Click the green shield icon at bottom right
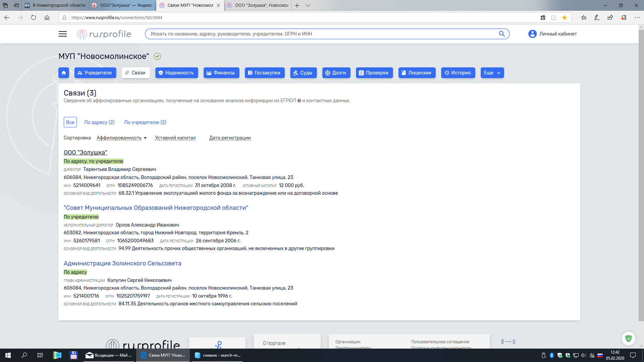The image size is (644, 362). pos(629,339)
